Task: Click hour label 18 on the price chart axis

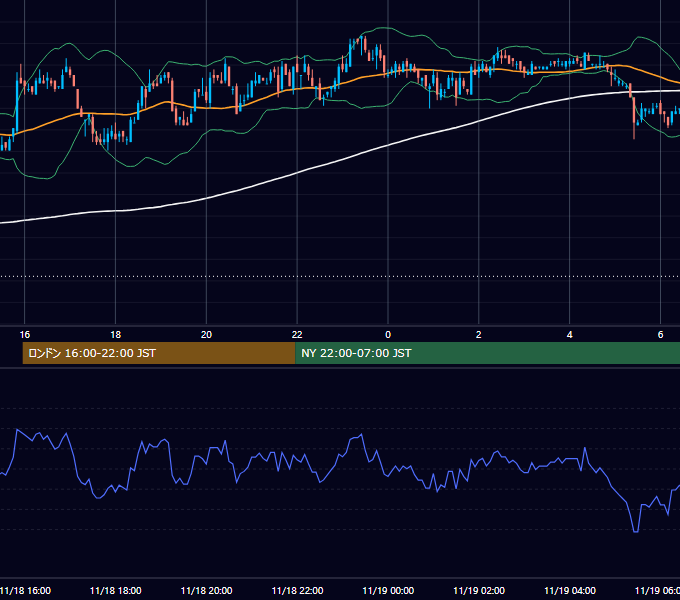Action: point(115,335)
